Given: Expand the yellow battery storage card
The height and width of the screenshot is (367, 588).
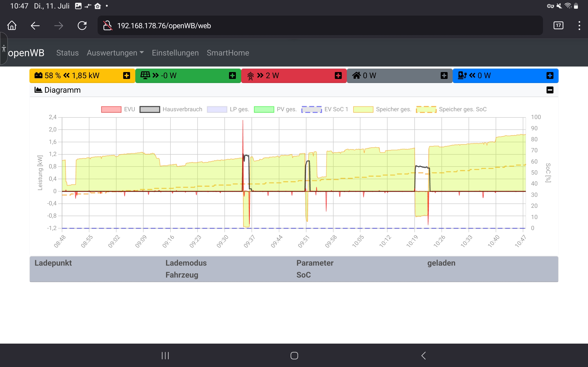Looking at the screenshot, I should coord(126,75).
